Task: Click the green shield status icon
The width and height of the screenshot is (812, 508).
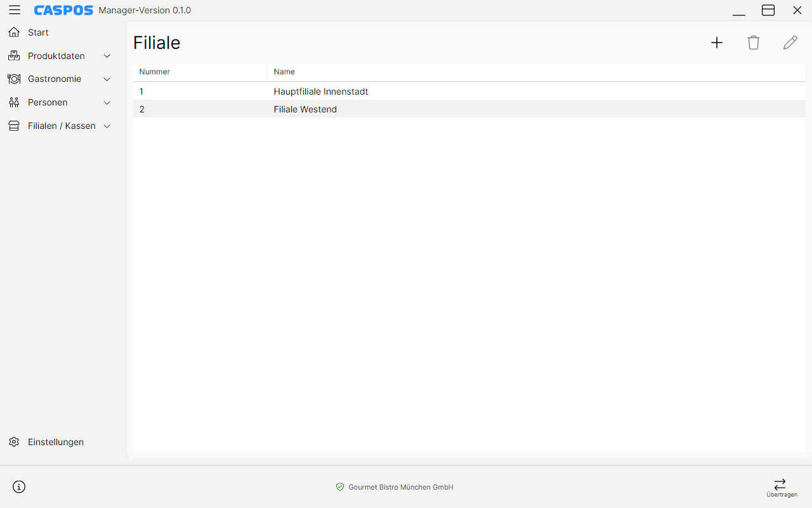Action: point(340,487)
